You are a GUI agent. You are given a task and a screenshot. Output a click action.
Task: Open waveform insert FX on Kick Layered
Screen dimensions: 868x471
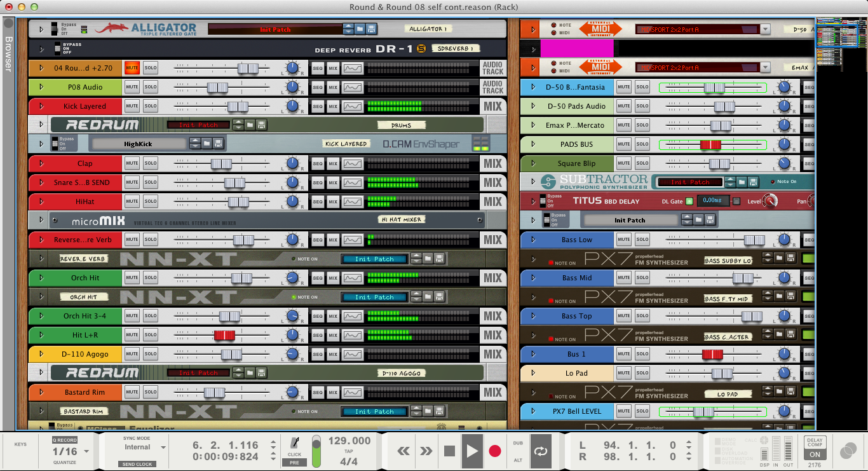(353, 106)
